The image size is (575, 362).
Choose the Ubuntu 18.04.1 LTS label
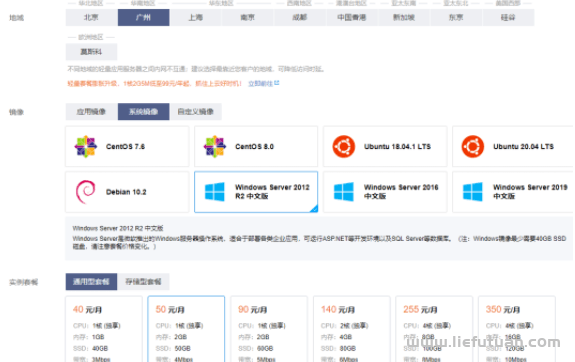pyautogui.click(x=398, y=146)
